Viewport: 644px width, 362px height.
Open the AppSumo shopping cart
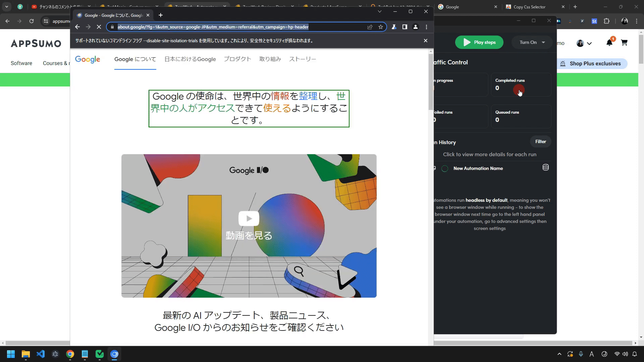coord(624,43)
